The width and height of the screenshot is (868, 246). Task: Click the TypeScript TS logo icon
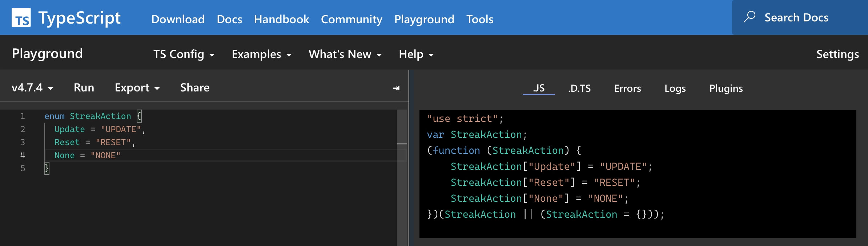(x=21, y=18)
